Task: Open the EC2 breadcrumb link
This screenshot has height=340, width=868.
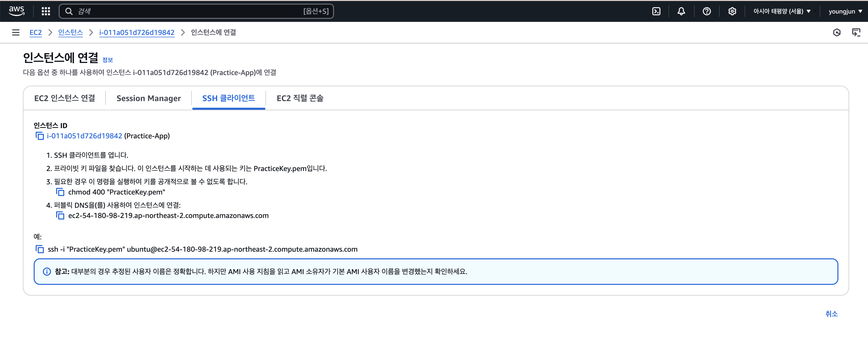Action: pyautogui.click(x=36, y=32)
